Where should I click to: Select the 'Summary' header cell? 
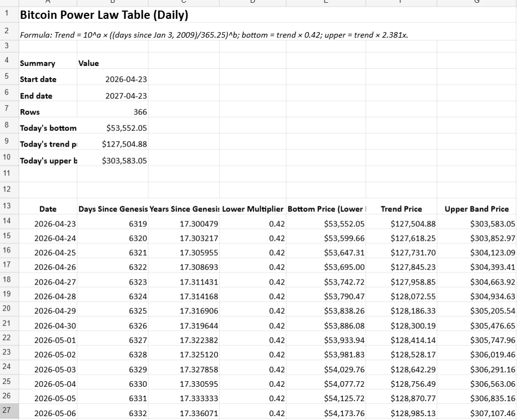coord(48,60)
